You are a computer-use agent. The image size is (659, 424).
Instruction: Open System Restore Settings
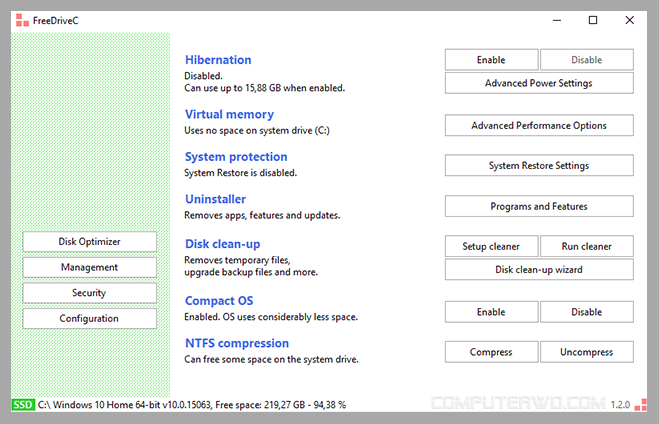(x=539, y=165)
